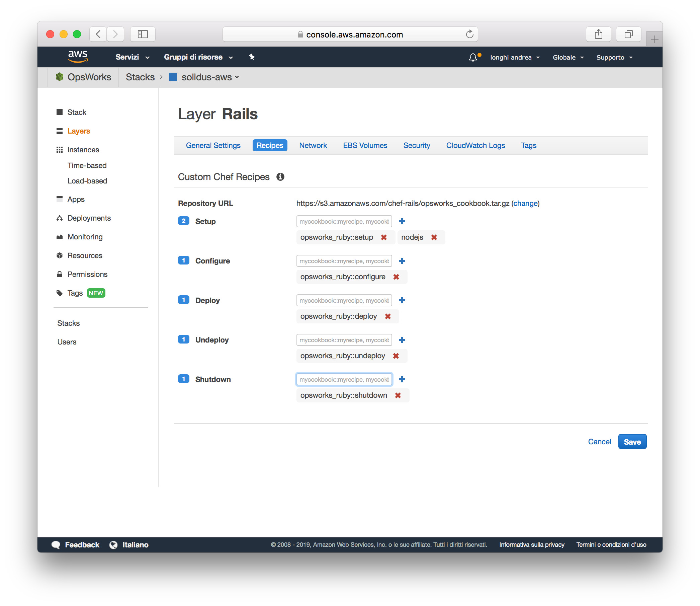Remove the opsworks_ruby::shutdown recipe
The image size is (700, 606).
(398, 395)
